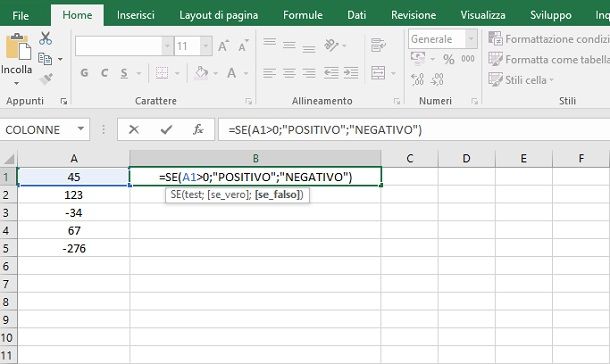The width and height of the screenshot is (610, 364).
Task: Apply the percent style format
Action: pos(449,59)
